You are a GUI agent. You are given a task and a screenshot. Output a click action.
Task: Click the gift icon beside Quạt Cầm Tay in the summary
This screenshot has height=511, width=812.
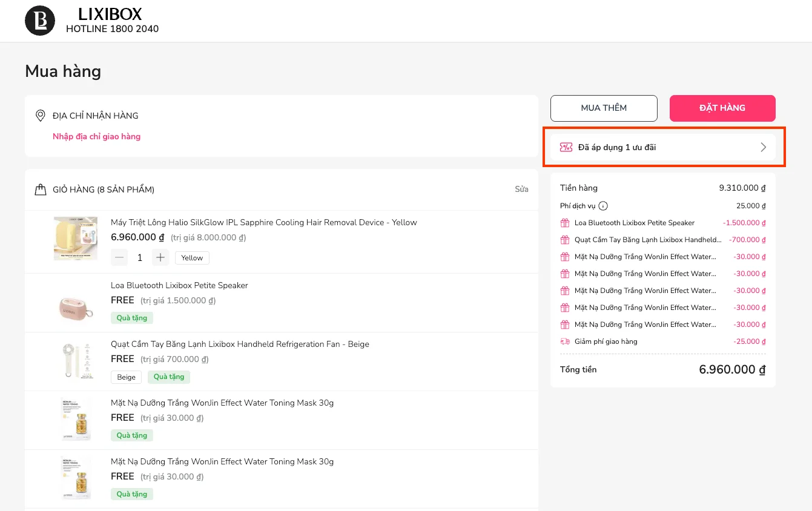point(565,240)
